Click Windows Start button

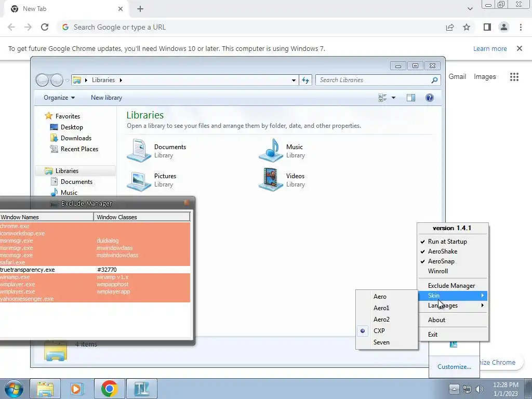pos(14,389)
